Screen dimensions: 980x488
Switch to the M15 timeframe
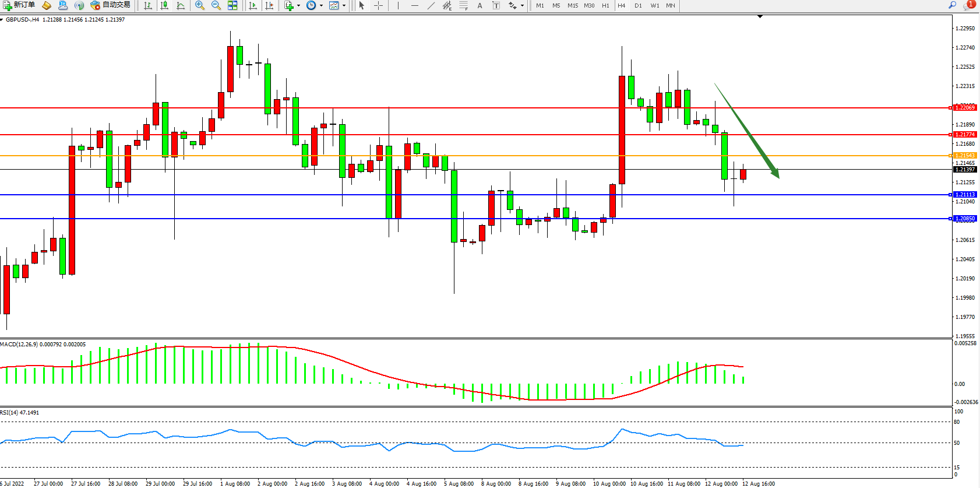point(573,5)
